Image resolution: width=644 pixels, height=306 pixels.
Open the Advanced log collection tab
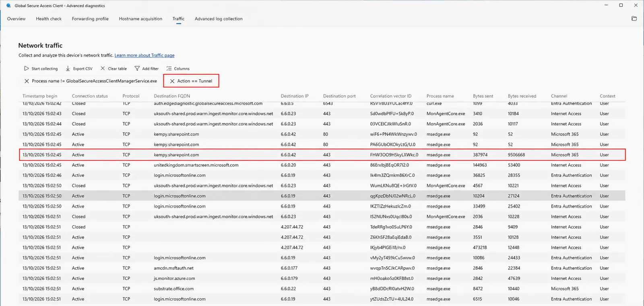click(x=219, y=19)
